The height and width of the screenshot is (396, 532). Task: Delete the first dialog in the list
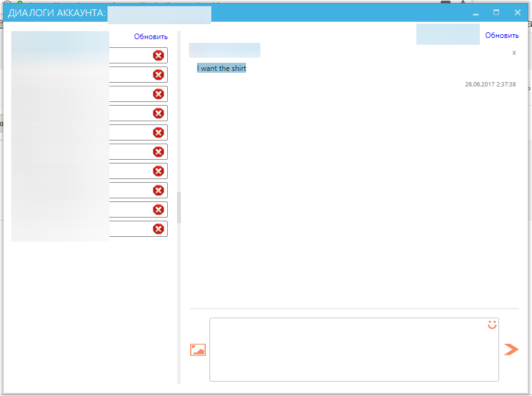click(x=158, y=55)
